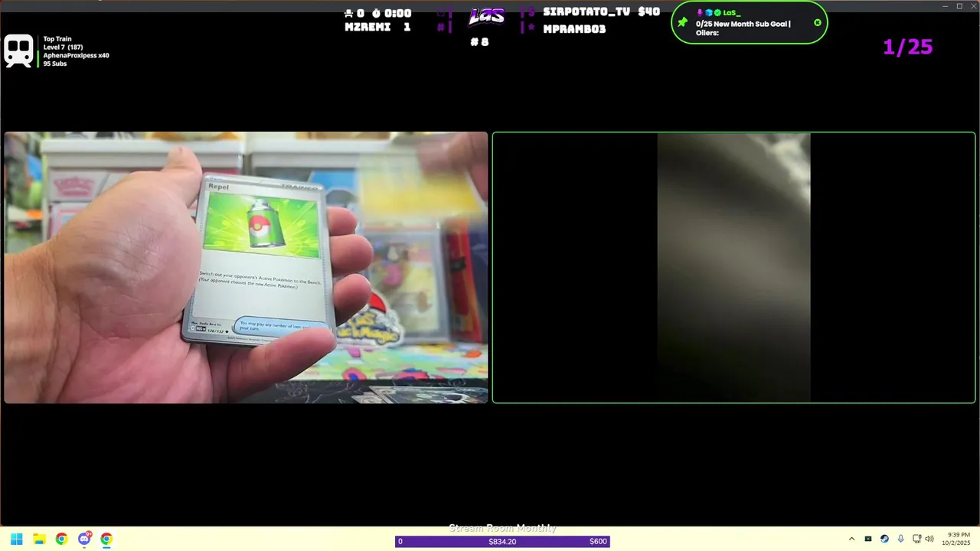Click the 0/25 New Month Sub Goal text
The height and width of the screenshot is (551, 980).
743,24
